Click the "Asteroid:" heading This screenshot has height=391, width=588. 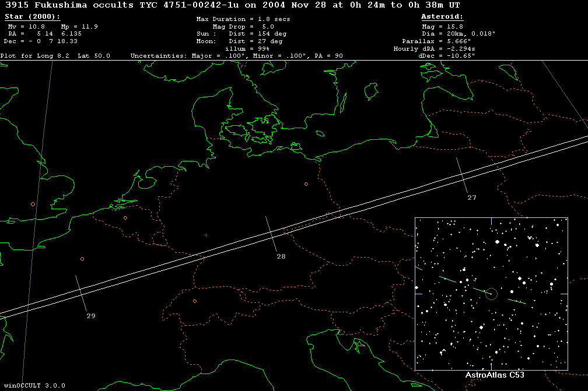(442, 17)
